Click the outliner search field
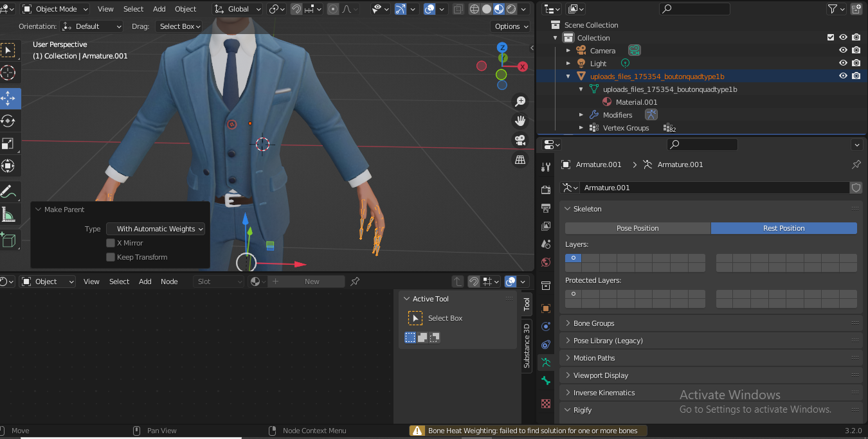 click(x=694, y=9)
